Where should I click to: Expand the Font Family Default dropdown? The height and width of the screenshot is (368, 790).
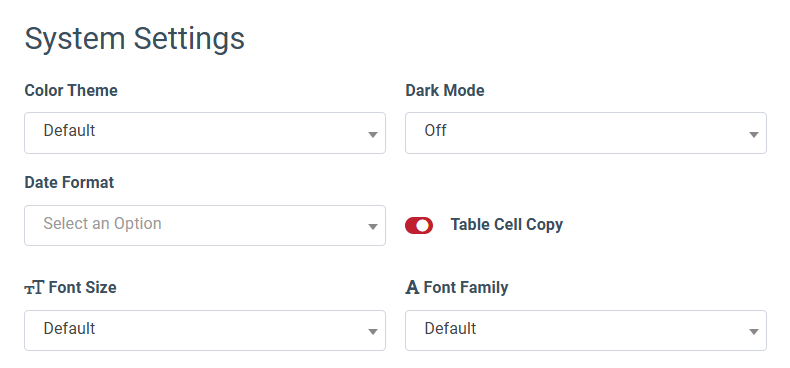[x=586, y=330]
